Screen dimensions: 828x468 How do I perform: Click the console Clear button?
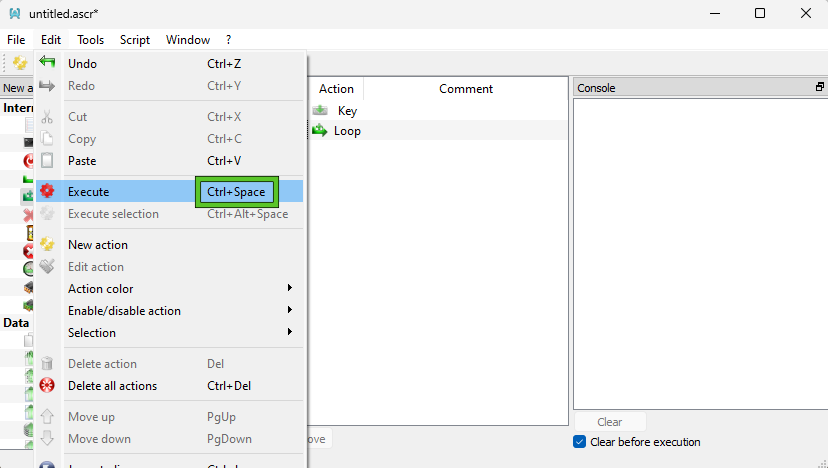click(x=610, y=422)
